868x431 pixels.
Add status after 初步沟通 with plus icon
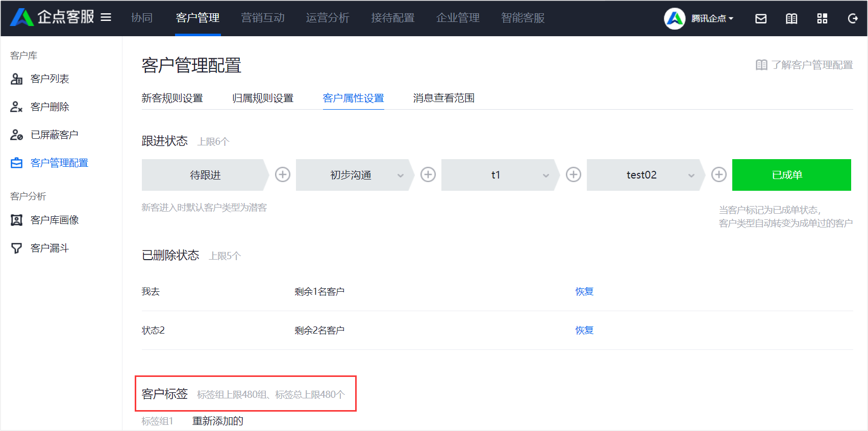click(x=428, y=174)
